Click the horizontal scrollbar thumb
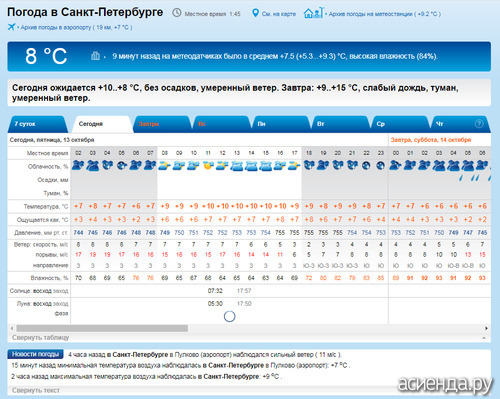Image resolution: width=500 pixels, height=399 pixels. [102, 328]
